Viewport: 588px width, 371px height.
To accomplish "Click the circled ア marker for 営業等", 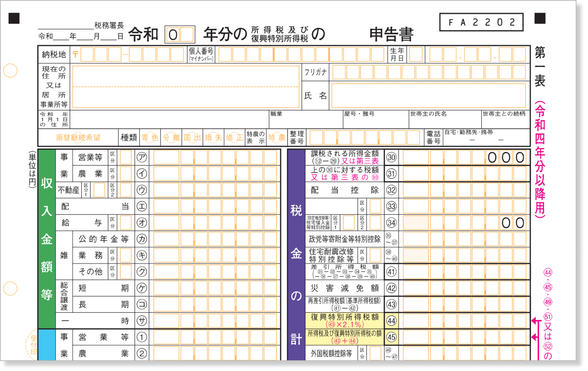I will pos(142,157).
